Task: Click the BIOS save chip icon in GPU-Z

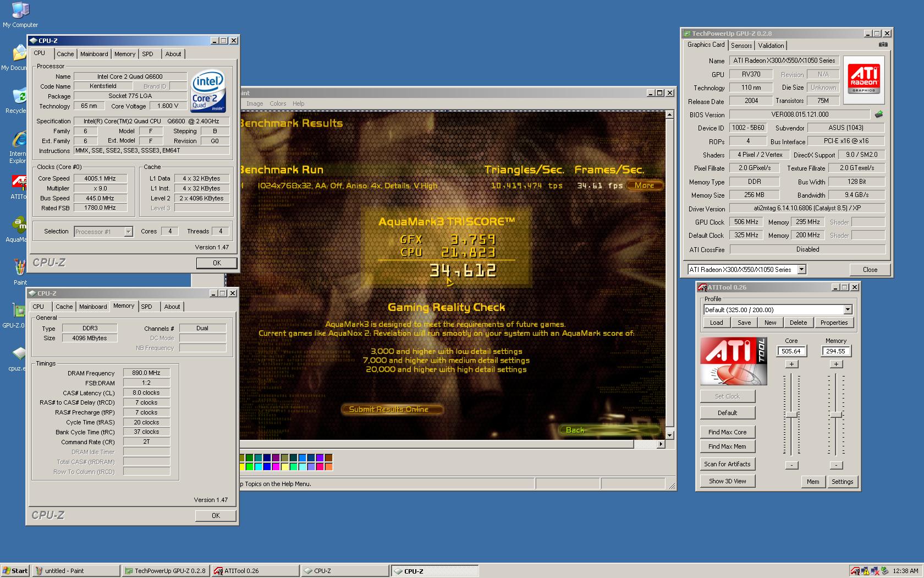Action: pos(879,114)
